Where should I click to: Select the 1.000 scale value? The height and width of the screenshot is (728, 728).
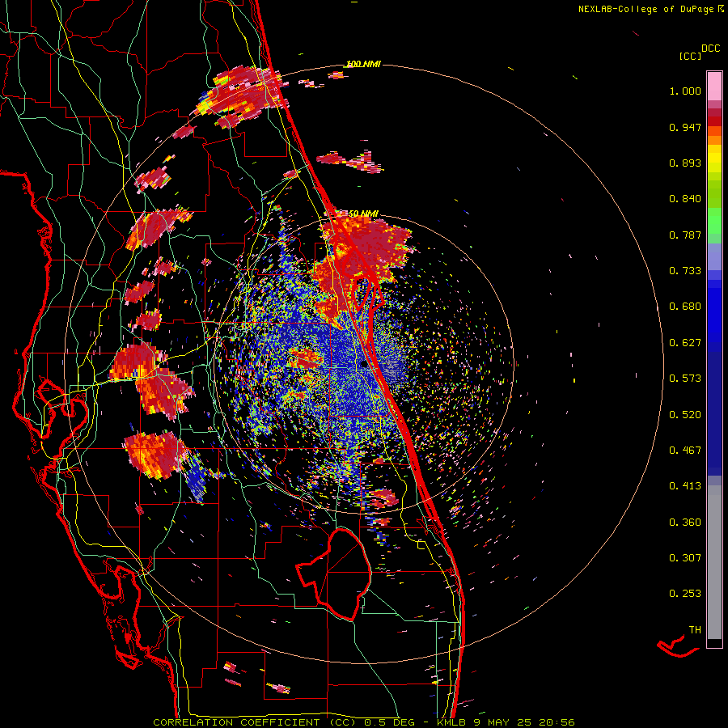(x=685, y=91)
